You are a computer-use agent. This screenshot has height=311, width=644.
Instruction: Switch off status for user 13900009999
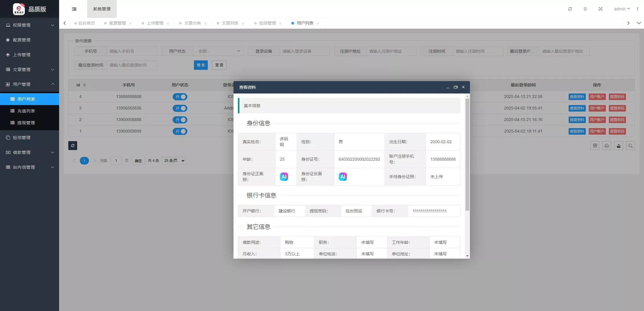point(180,131)
